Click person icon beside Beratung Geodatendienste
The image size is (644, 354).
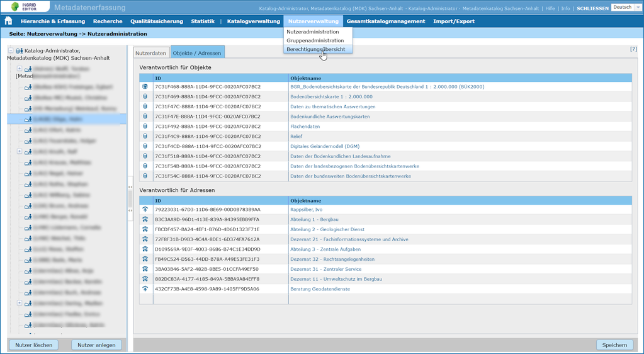[145, 288]
